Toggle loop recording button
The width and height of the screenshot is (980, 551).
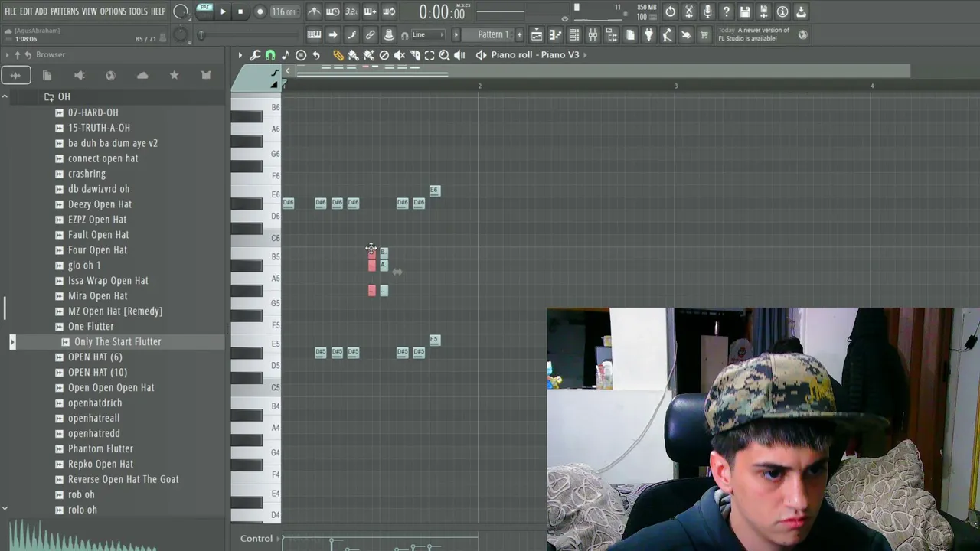[x=389, y=11]
